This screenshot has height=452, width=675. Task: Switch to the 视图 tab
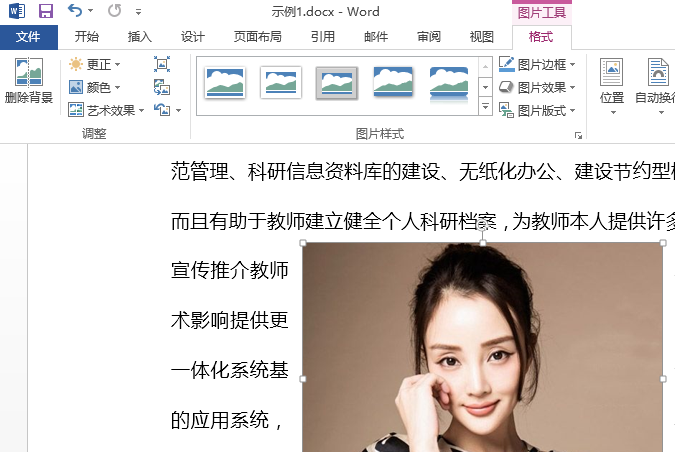(x=482, y=37)
